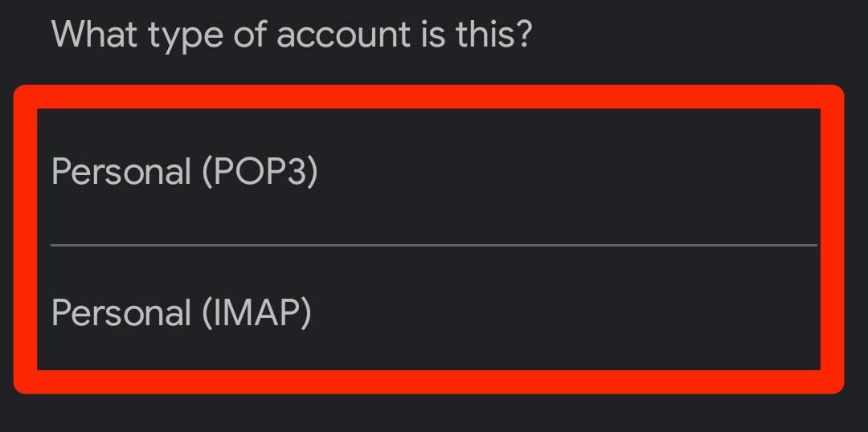This screenshot has height=432, width=868.
Task: Click the divider line between account options
Action: pyautogui.click(x=434, y=245)
